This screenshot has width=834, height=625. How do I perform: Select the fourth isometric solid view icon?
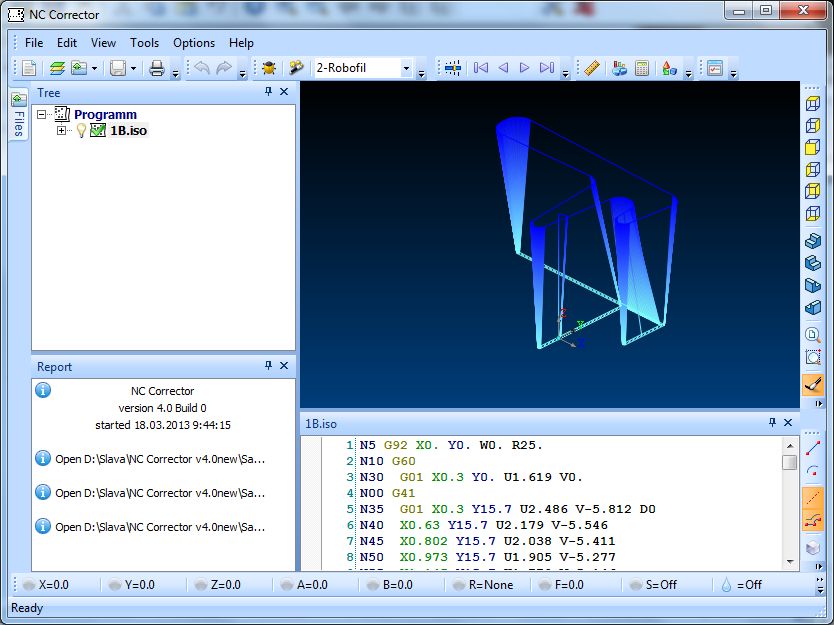click(x=812, y=307)
